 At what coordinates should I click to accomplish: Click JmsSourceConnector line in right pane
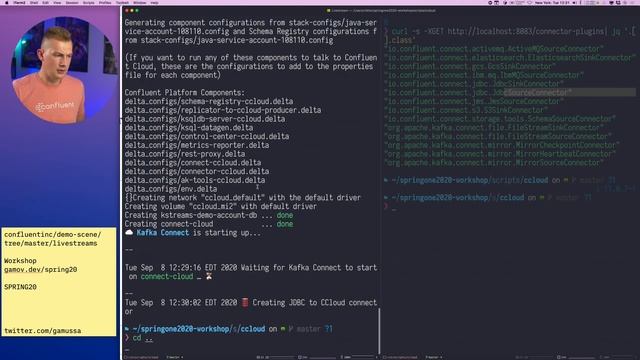tap(474, 101)
